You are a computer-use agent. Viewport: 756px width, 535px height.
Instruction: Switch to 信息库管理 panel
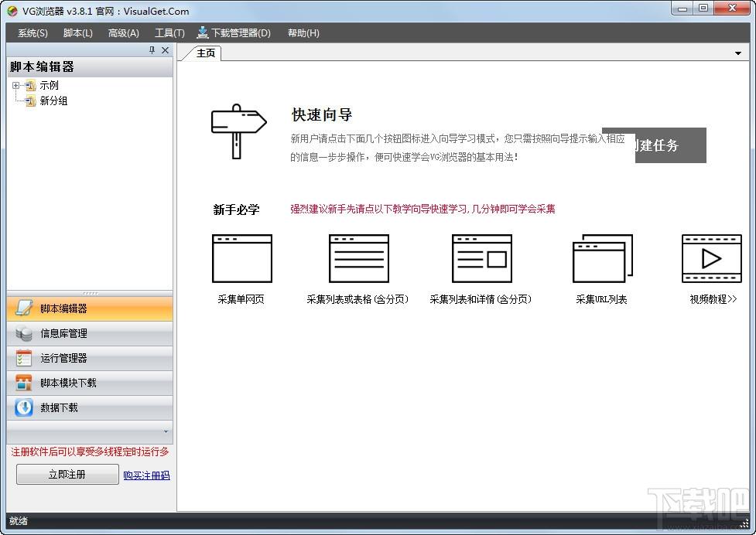pos(90,333)
